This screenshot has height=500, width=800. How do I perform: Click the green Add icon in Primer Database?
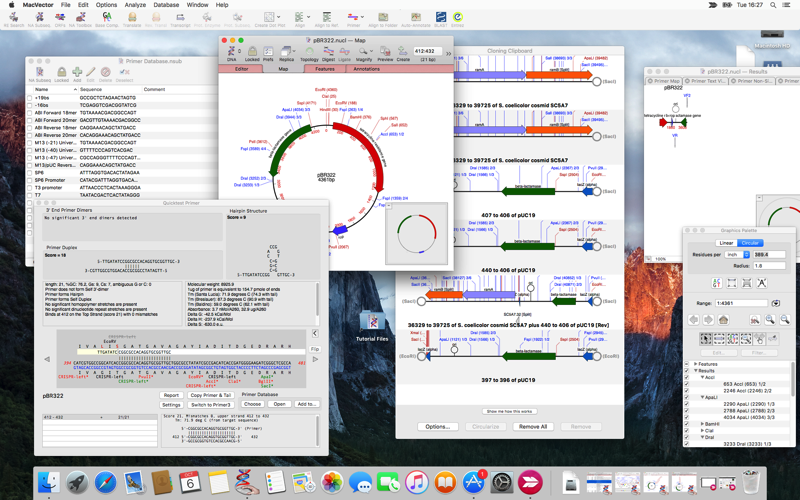point(77,72)
